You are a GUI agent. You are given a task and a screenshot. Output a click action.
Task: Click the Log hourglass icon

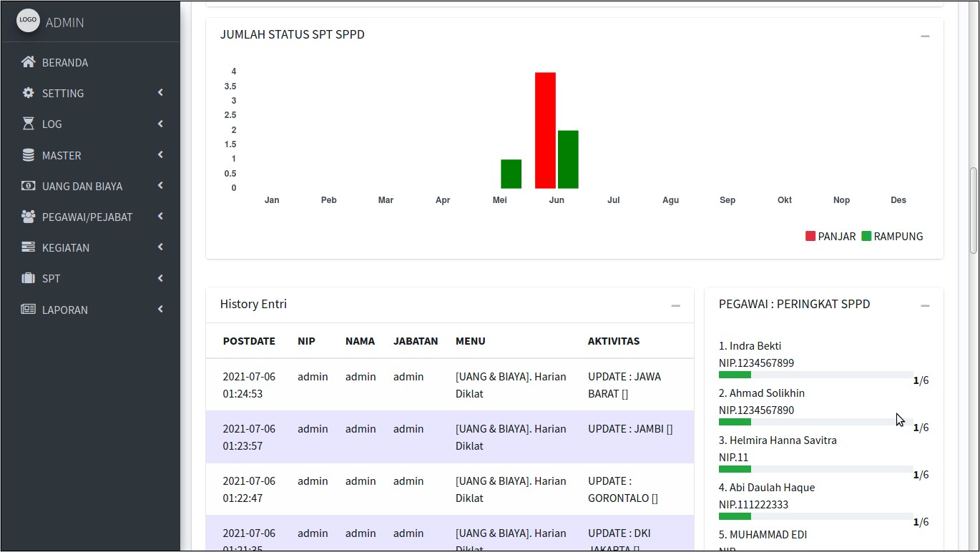28,124
